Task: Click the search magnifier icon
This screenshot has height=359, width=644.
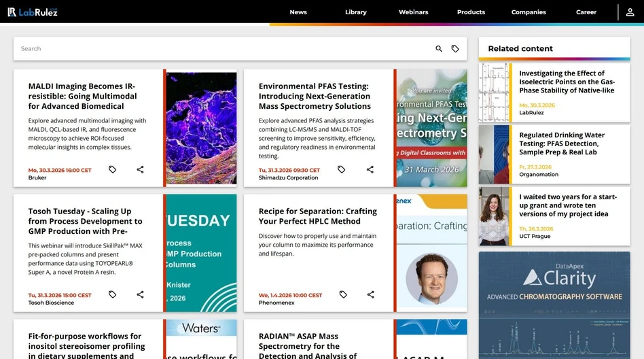Action: point(439,49)
